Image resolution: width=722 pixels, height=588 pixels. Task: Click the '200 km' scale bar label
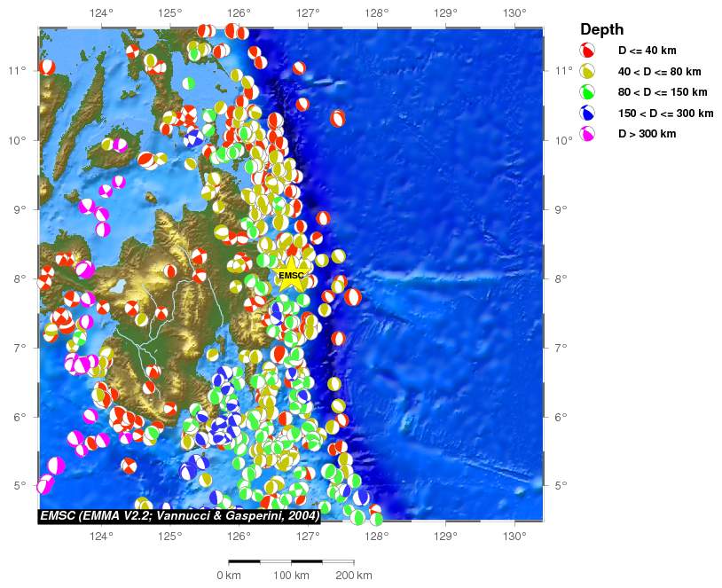pyautogui.click(x=354, y=575)
